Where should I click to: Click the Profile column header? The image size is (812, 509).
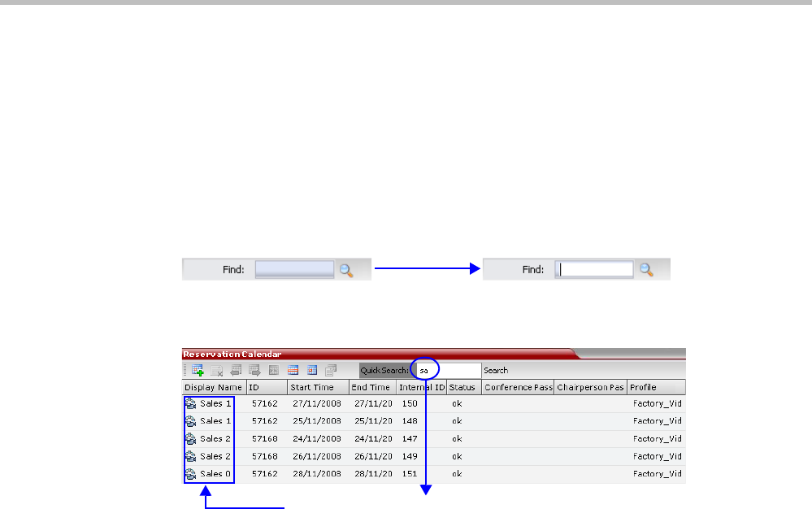tap(654, 388)
